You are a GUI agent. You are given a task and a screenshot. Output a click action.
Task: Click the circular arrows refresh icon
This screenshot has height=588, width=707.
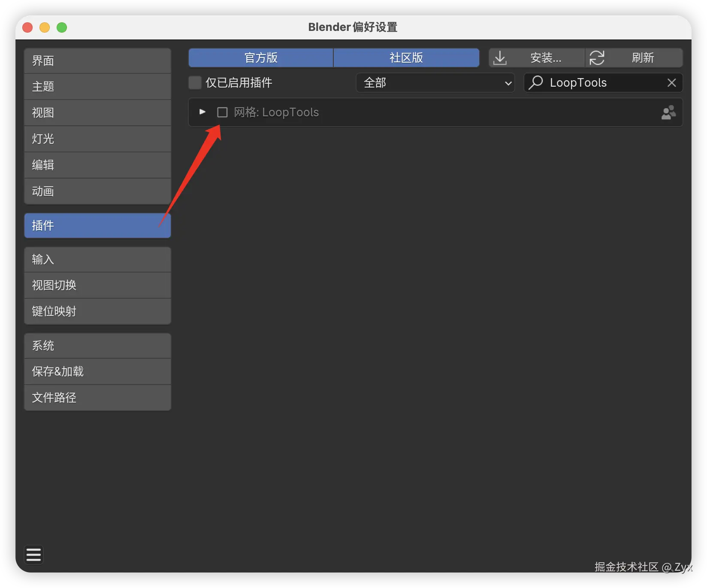(597, 58)
